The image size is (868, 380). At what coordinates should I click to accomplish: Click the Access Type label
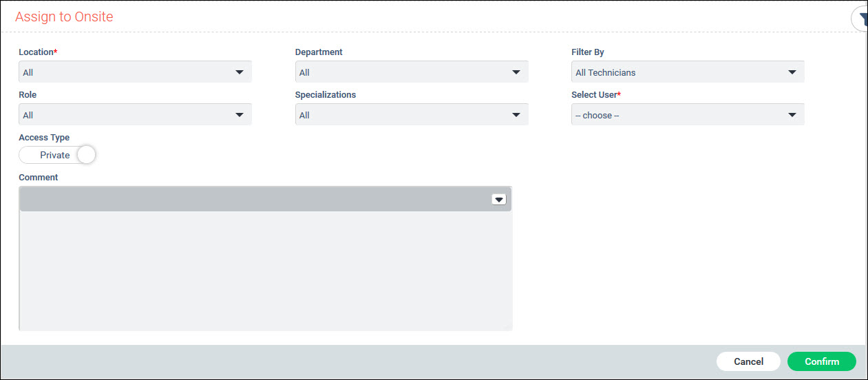point(44,138)
